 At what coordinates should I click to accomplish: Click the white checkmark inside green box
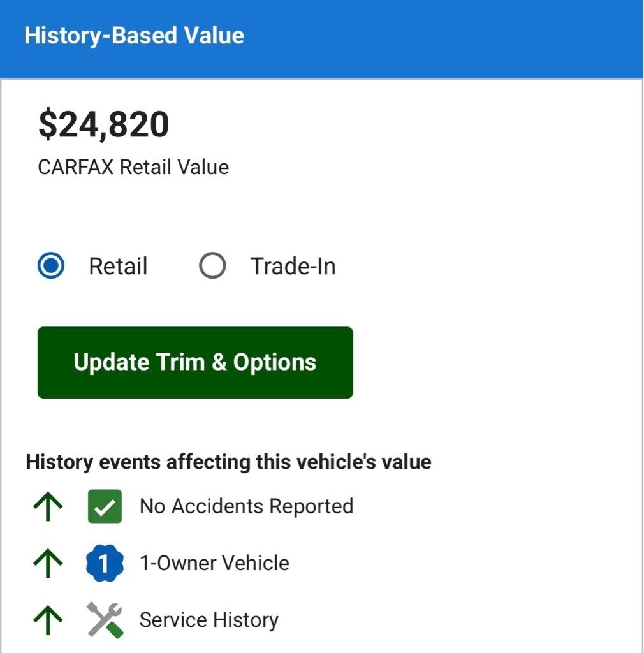click(x=105, y=507)
